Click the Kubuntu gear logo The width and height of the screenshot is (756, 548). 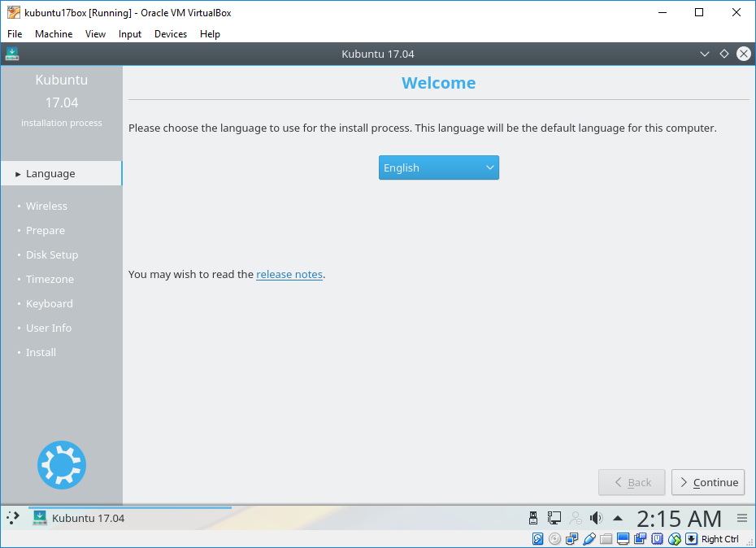click(62, 465)
